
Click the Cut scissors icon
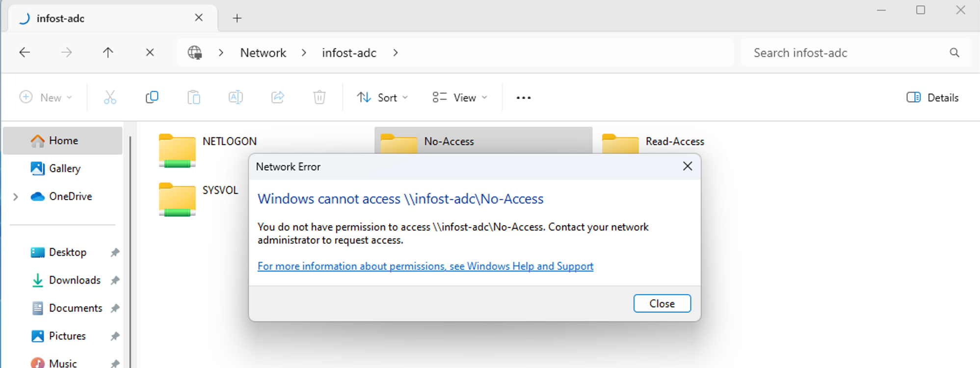pos(110,97)
